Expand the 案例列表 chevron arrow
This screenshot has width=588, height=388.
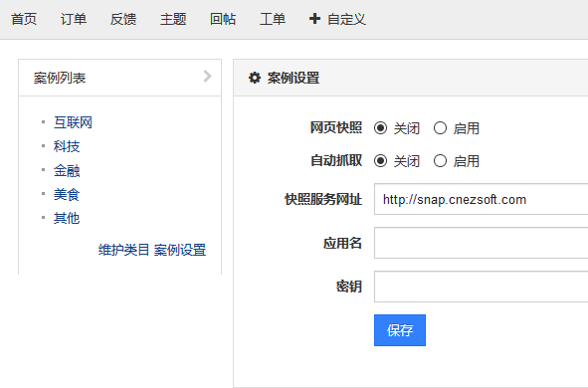click(x=207, y=77)
